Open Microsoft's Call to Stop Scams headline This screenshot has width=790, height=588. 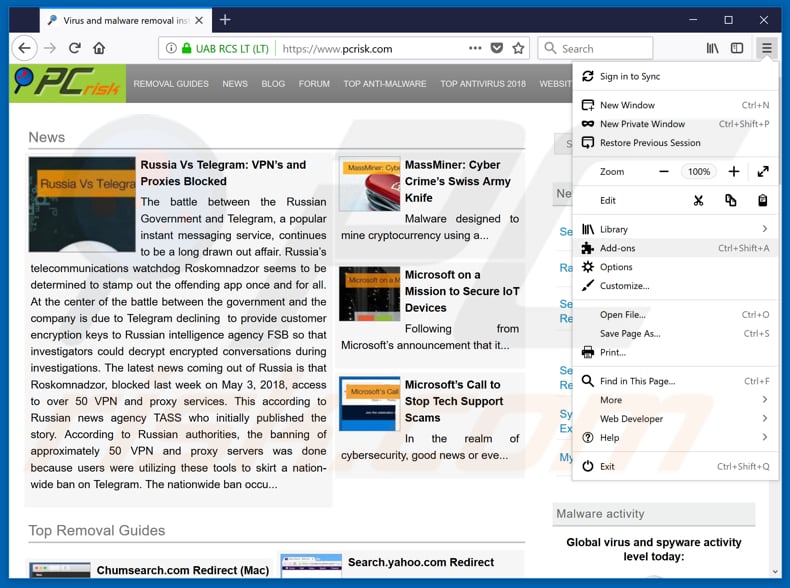click(454, 401)
